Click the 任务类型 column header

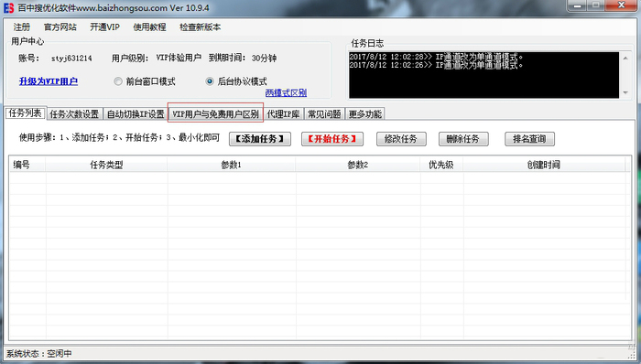(107, 165)
